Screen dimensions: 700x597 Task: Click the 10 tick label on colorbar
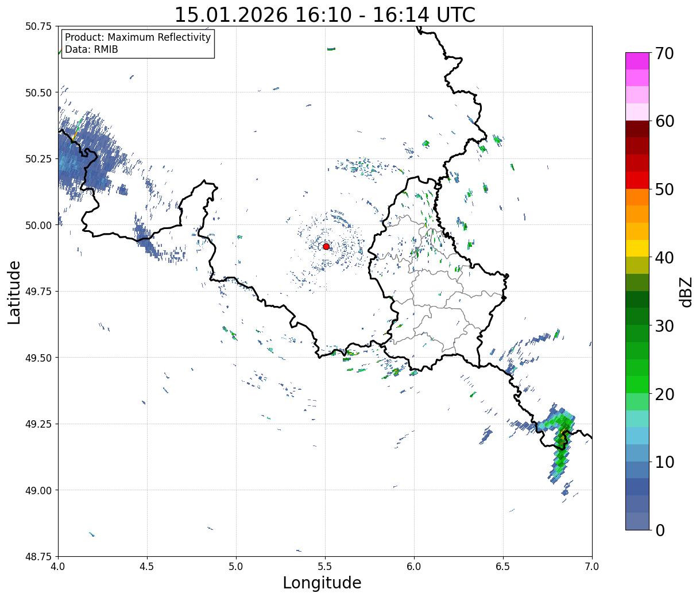[x=664, y=462]
